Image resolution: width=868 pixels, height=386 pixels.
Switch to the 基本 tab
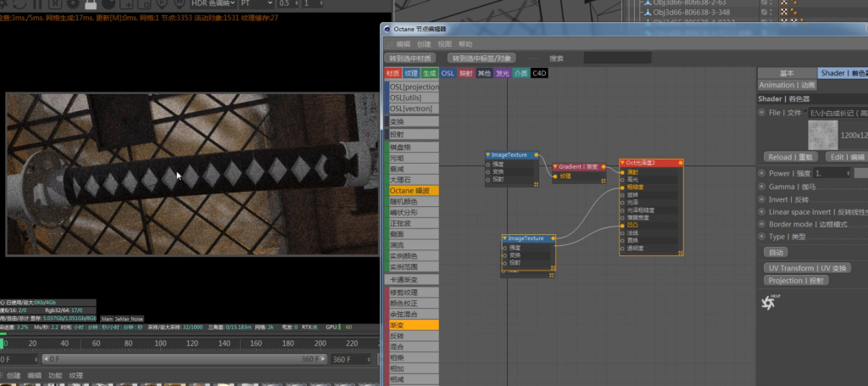787,73
